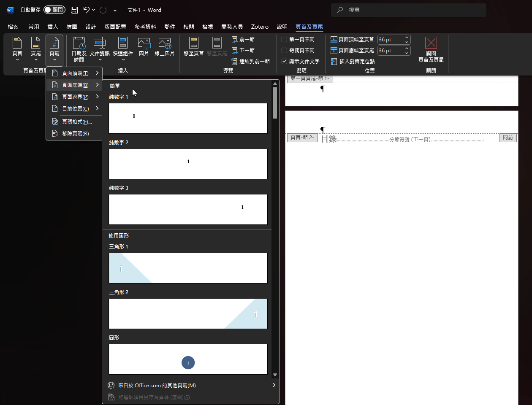Check the 奇偶頁不同 checkbox

pos(285,50)
